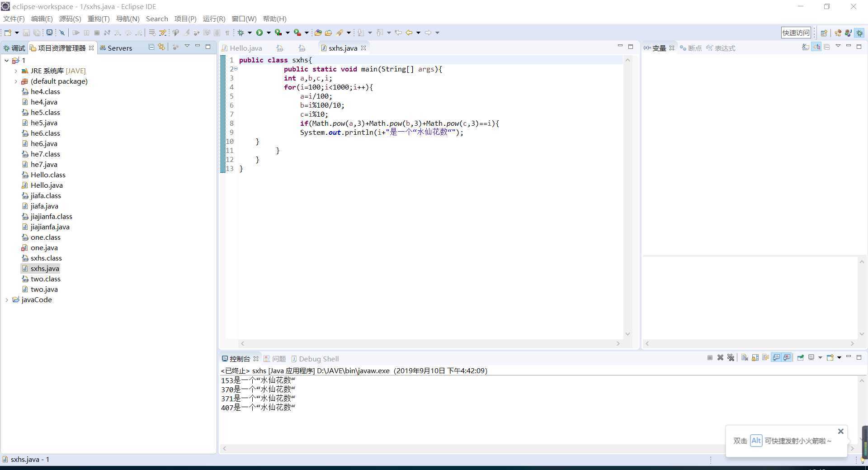Expand the javaCode project

click(x=7, y=300)
